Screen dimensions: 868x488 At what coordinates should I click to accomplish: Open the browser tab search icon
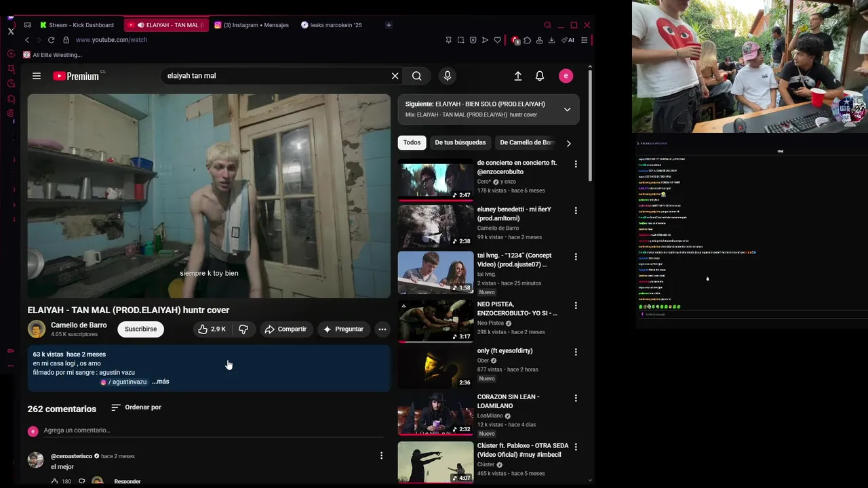click(547, 25)
